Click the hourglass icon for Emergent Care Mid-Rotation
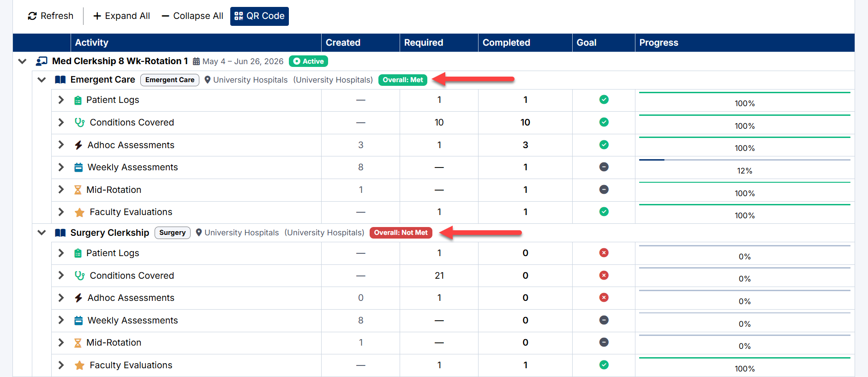The width and height of the screenshot is (868, 377). click(78, 190)
